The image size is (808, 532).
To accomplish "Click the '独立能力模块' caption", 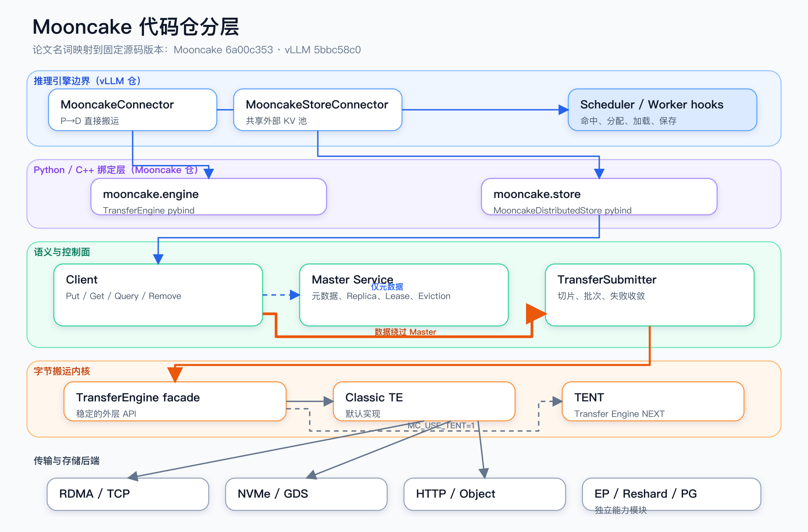I will [x=620, y=510].
